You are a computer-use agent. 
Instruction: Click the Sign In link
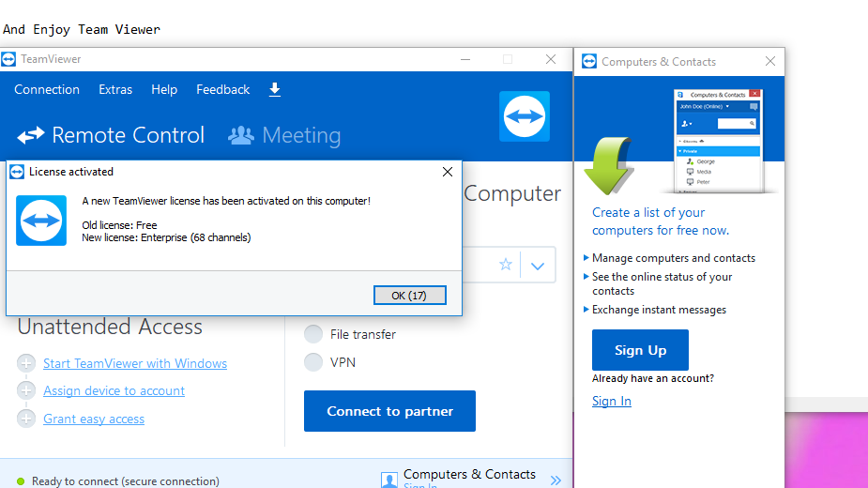(612, 401)
